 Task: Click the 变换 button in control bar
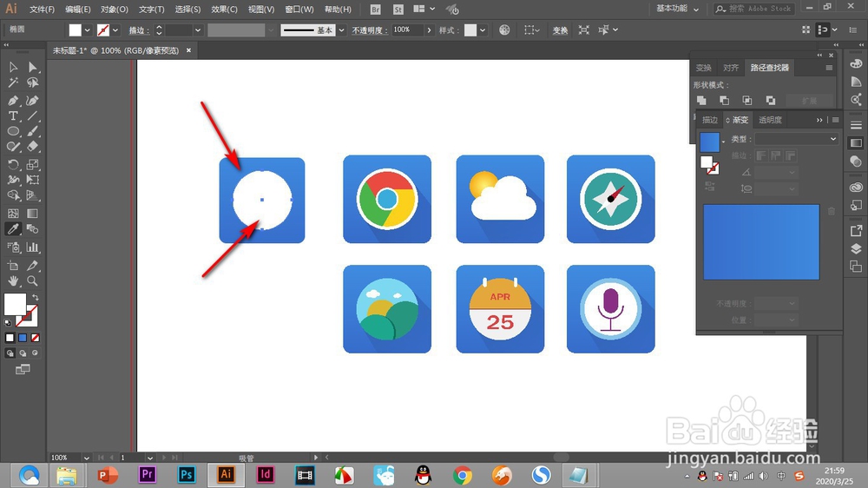point(560,30)
